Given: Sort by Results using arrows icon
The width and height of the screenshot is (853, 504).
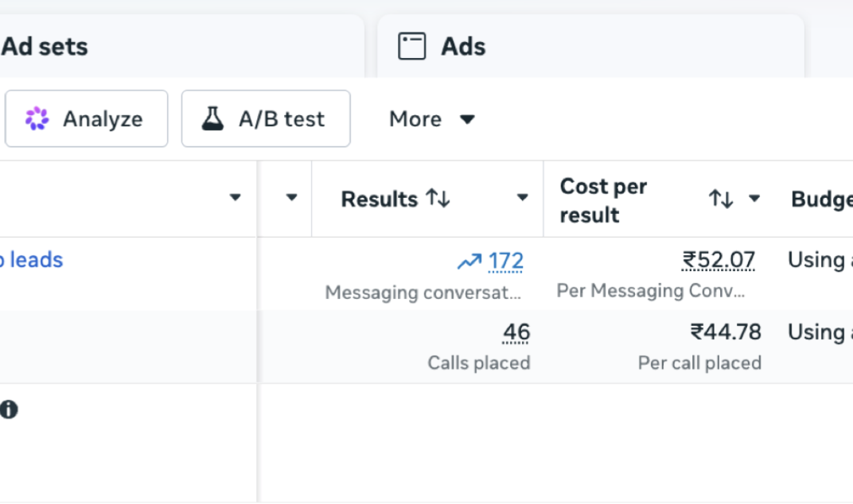Looking at the screenshot, I should pyautogui.click(x=438, y=199).
